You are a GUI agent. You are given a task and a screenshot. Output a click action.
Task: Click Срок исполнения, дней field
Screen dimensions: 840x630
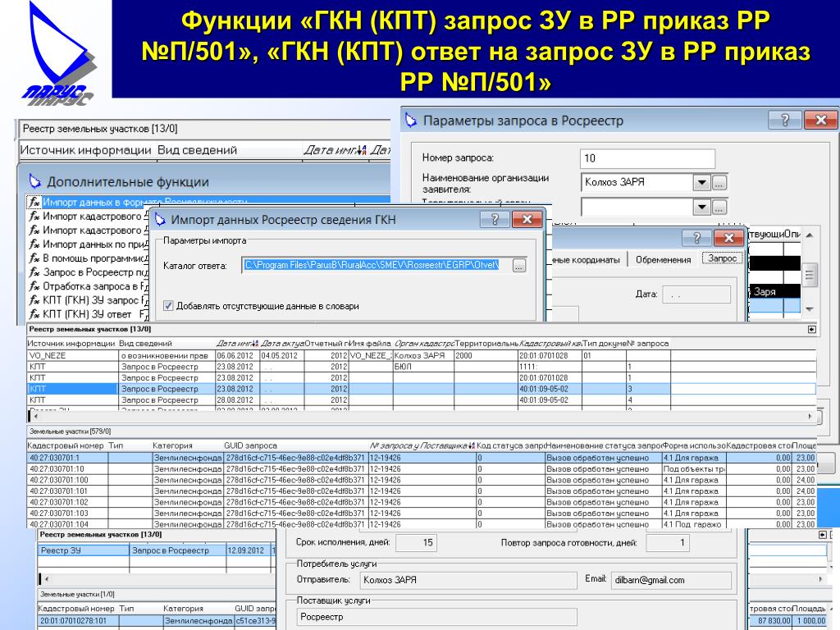(x=416, y=543)
